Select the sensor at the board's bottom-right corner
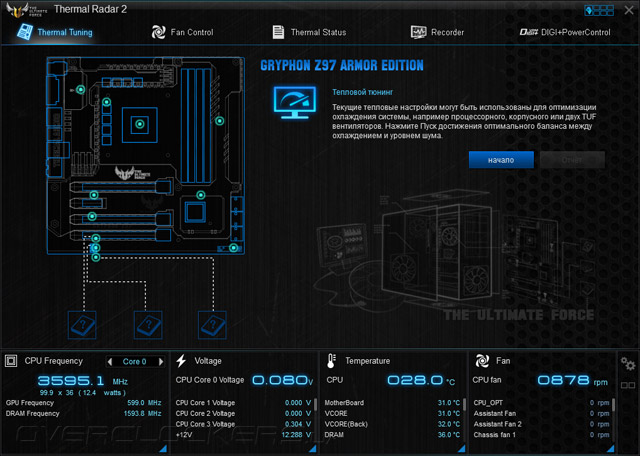640x456 pixels. [x=233, y=247]
